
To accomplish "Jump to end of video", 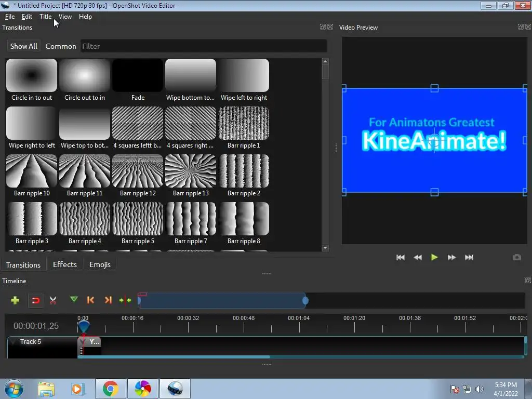I will [x=469, y=258].
